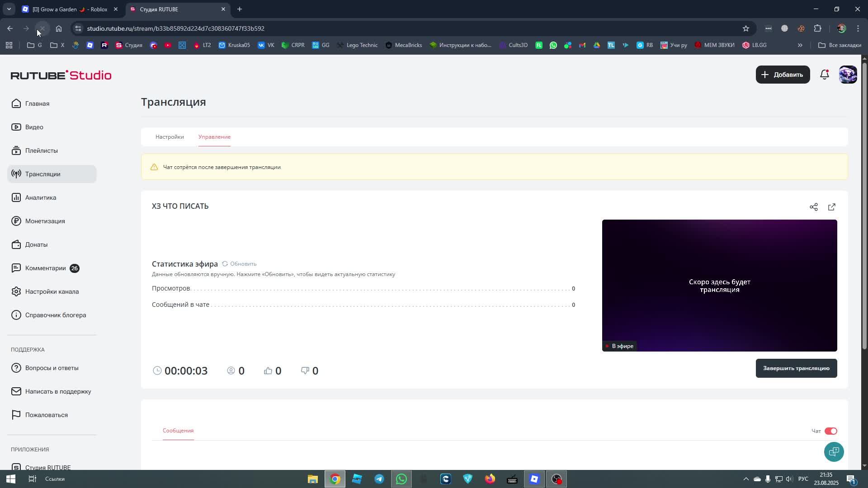Go to Главная in the sidebar
This screenshot has height=488, width=868.
point(52,103)
